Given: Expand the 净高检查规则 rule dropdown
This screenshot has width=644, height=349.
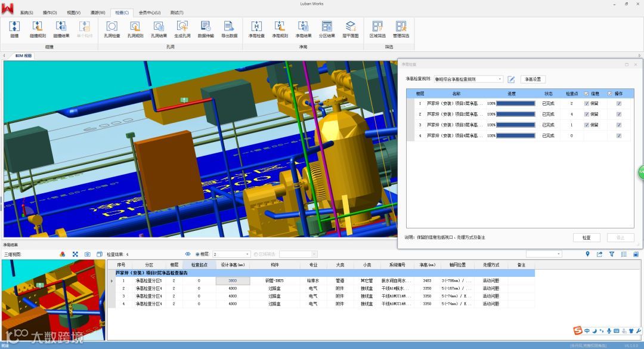Looking at the screenshot, I should pos(500,79).
